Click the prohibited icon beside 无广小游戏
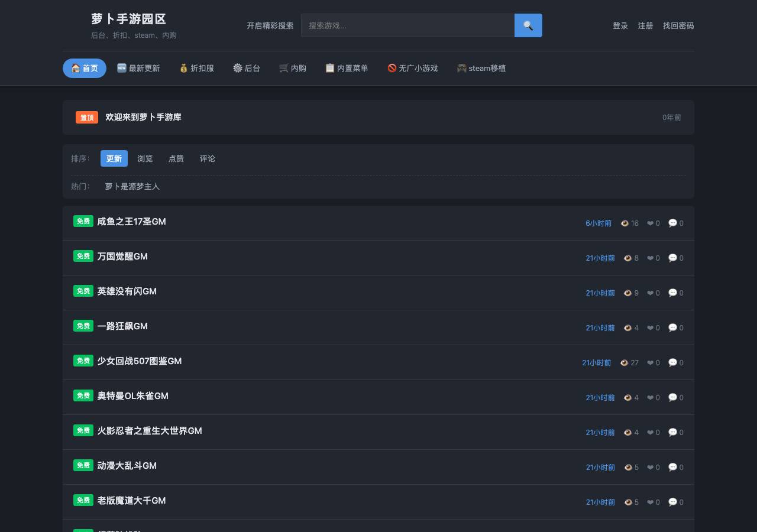 coord(392,68)
